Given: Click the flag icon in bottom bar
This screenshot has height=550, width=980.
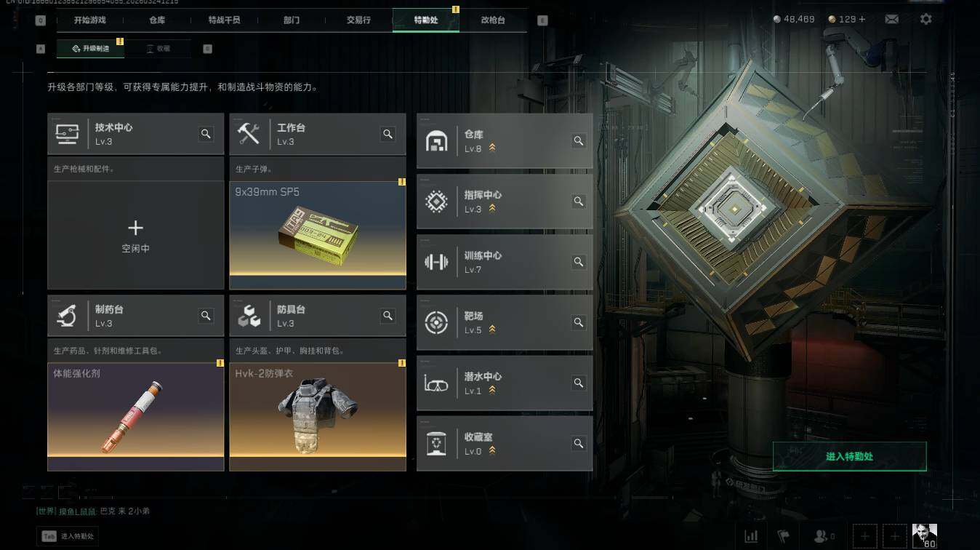Looking at the screenshot, I should pyautogui.click(x=783, y=537).
